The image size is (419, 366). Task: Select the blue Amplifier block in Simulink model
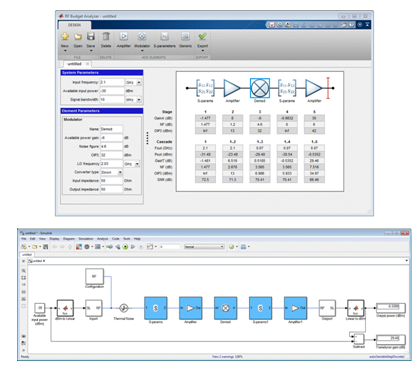pyautogui.click(x=190, y=308)
